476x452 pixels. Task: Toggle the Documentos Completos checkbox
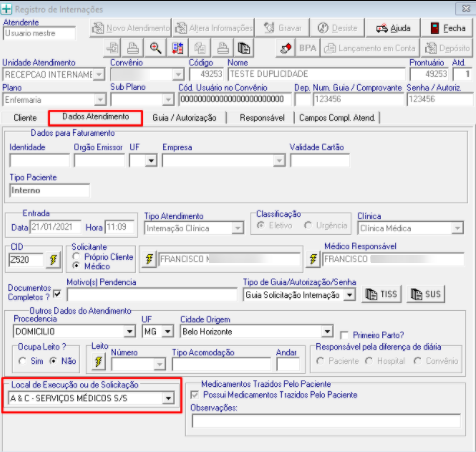[57, 293]
